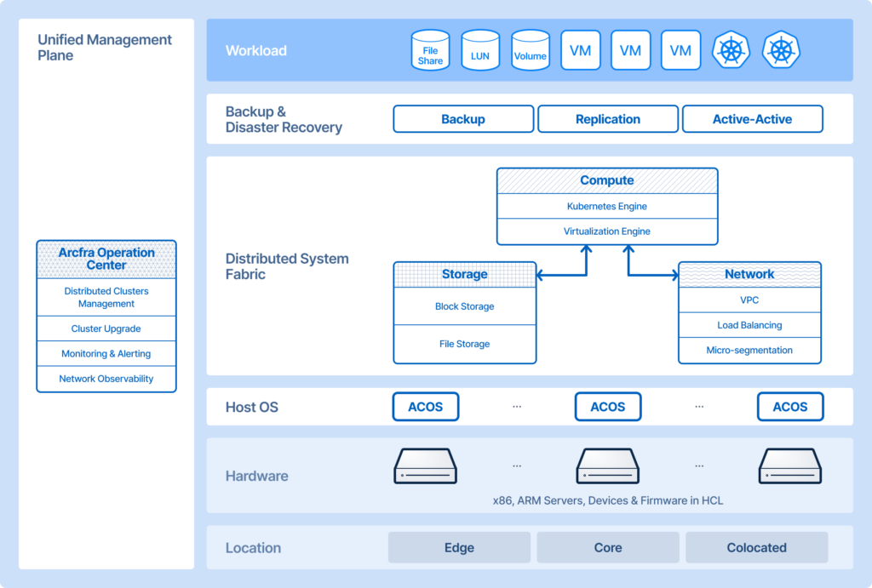Switch to the Core location
The width and height of the screenshot is (872, 588).
coord(608,548)
